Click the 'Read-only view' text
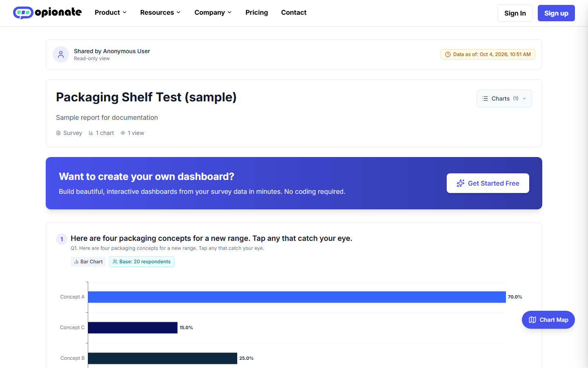This screenshot has width=588, height=368. tap(92, 58)
